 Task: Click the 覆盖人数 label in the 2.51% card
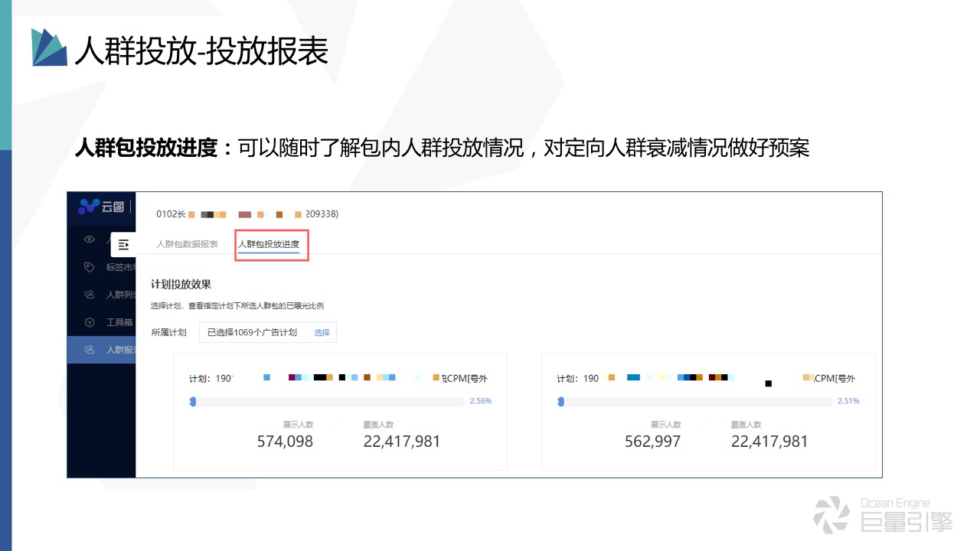pyautogui.click(x=746, y=425)
